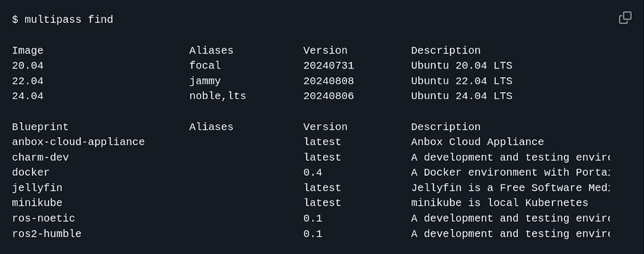Click the 'noble,lts' alias text

[217, 96]
